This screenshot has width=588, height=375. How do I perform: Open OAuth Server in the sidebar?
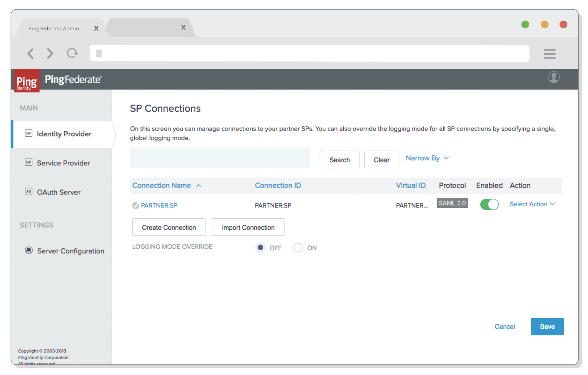(59, 192)
